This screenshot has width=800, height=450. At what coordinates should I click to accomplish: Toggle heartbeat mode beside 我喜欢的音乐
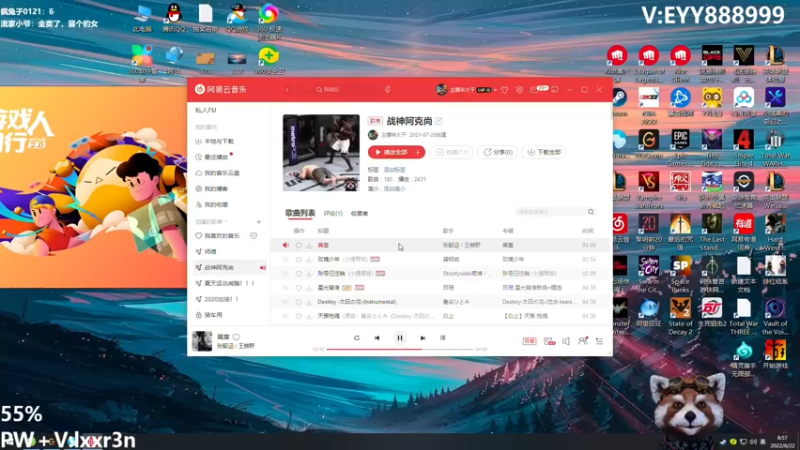254,236
